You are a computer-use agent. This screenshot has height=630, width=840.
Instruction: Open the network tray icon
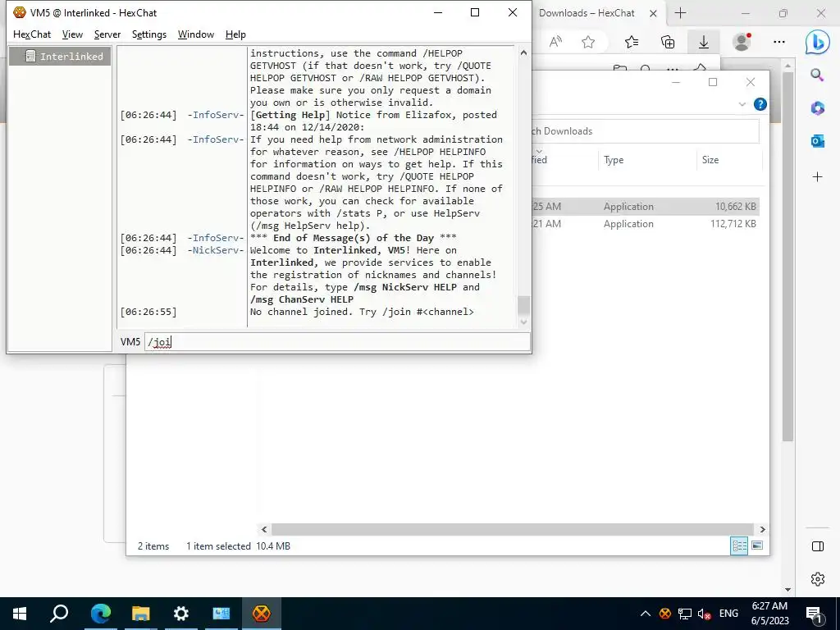tap(685, 614)
